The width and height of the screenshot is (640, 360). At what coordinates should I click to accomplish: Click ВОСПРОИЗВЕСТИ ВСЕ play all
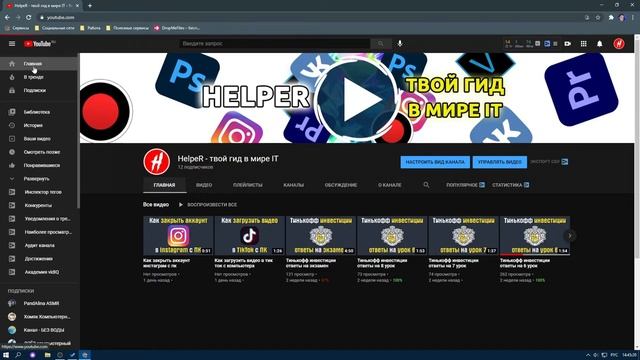point(208,204)
